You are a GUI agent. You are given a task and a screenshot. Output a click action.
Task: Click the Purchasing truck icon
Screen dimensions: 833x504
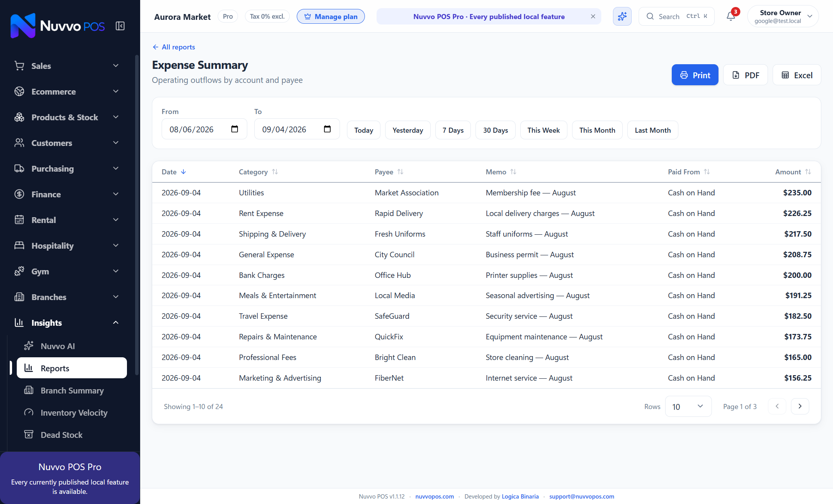pos(19,169)
